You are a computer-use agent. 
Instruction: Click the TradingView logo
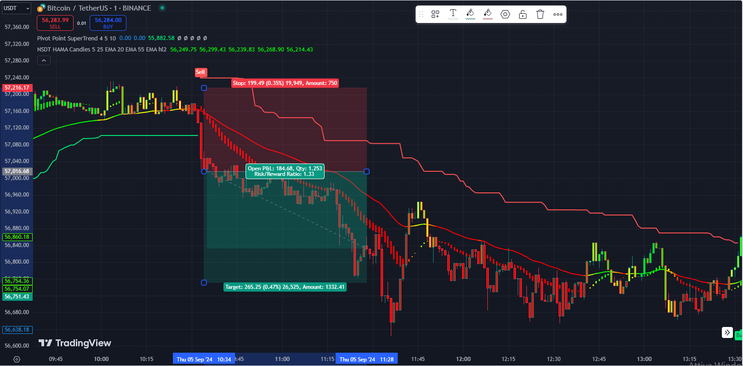pyautogui.click(x=75, y=343)
